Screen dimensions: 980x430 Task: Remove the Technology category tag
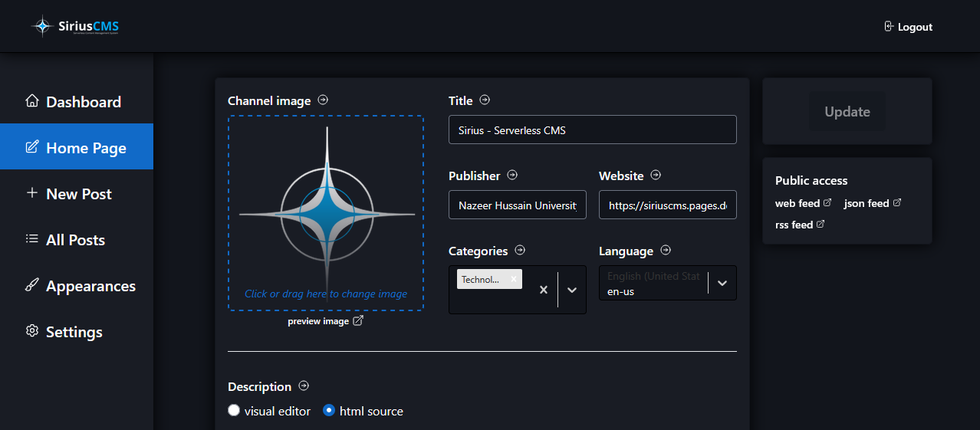click(514, 279)
